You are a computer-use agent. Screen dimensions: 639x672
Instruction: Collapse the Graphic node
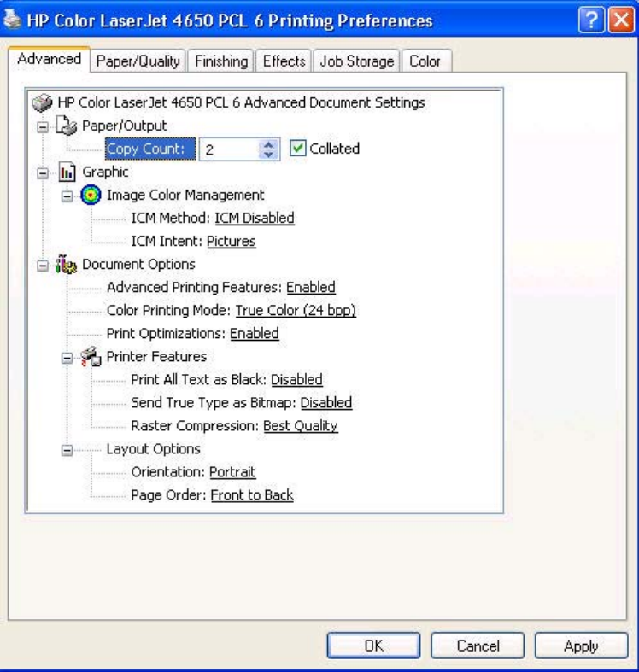click(43, 173)
